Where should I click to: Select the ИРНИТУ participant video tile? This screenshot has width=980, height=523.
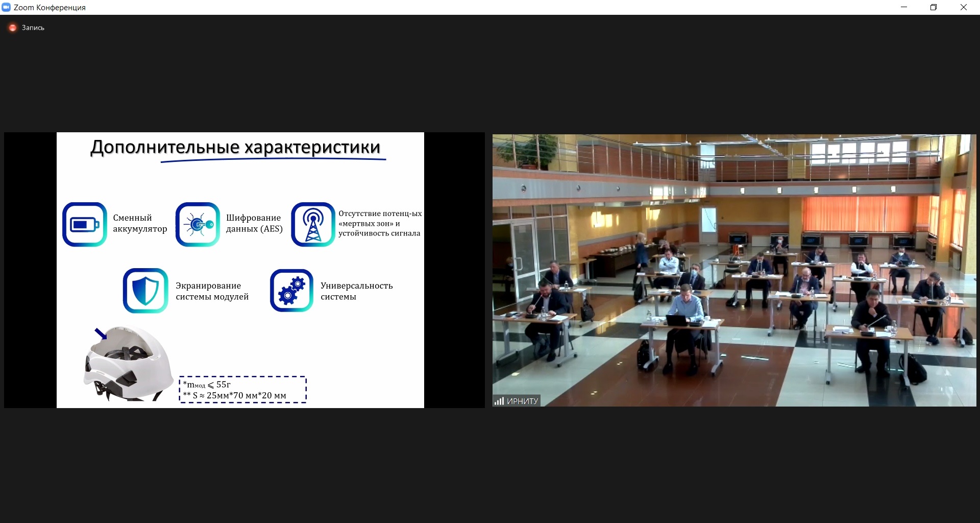734,270
